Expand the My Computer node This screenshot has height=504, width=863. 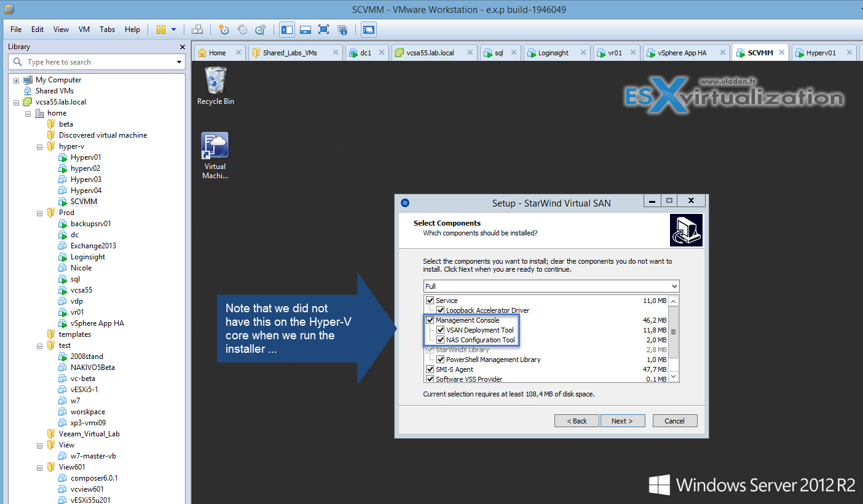click(x=16, y=80)
